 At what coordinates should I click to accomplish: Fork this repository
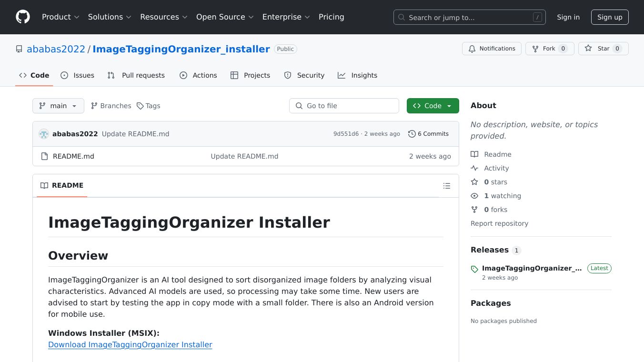pyautogui.click(x=550, y=49)
